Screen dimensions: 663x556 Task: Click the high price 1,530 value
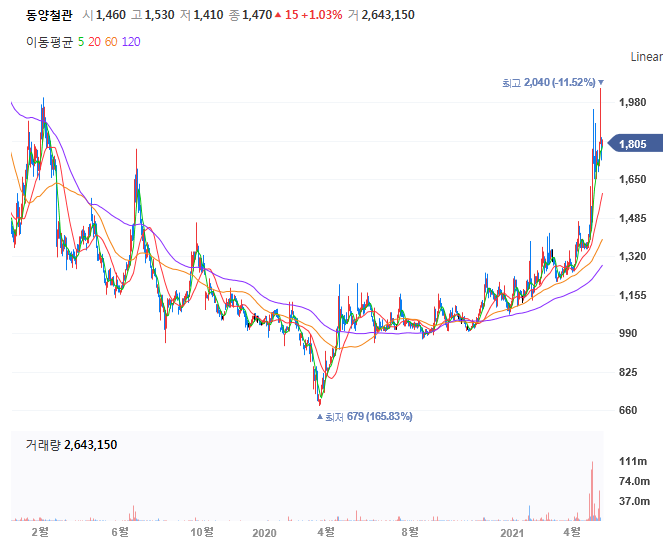point(159,15)
